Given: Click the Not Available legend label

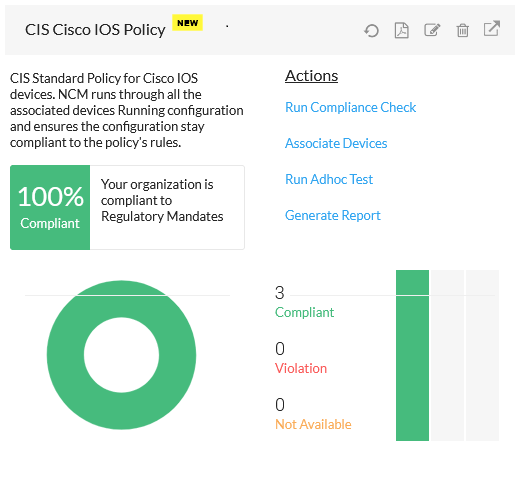Looking at the screenshot, I should coord(313,424).
